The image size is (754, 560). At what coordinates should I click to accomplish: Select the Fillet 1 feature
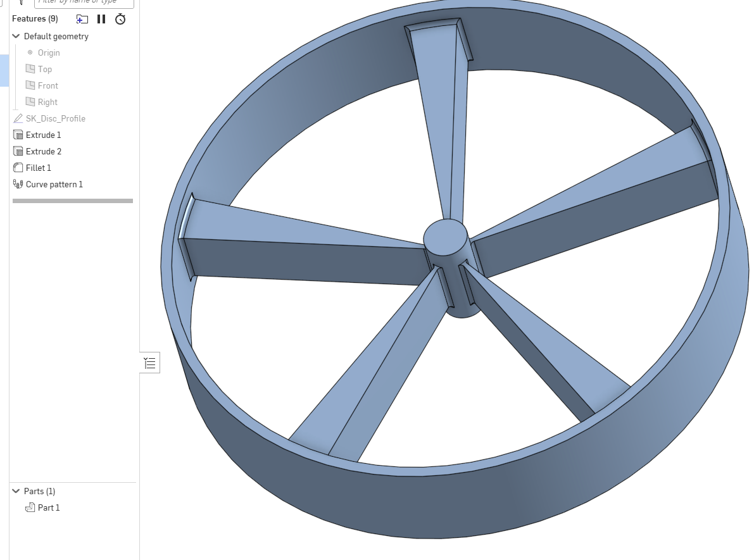pyautogui.click(x=38, y=168)
